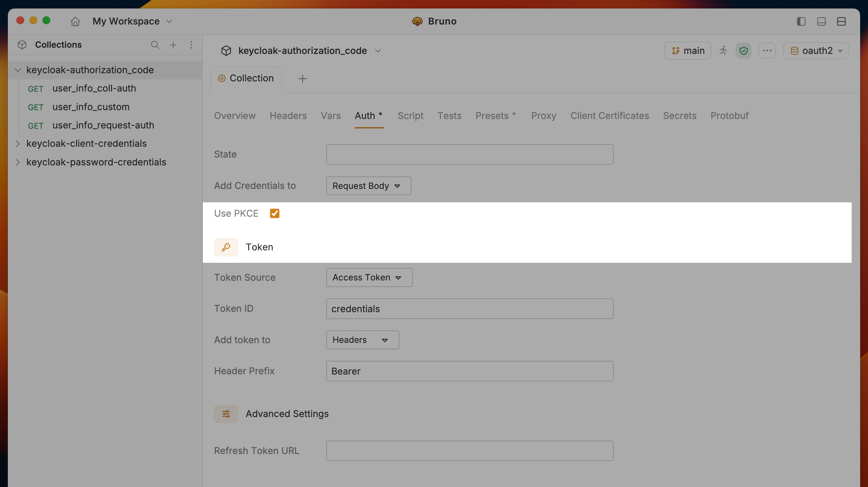Click the collection cube icon beside keycloak-authorization_code title

click(226, 51)
